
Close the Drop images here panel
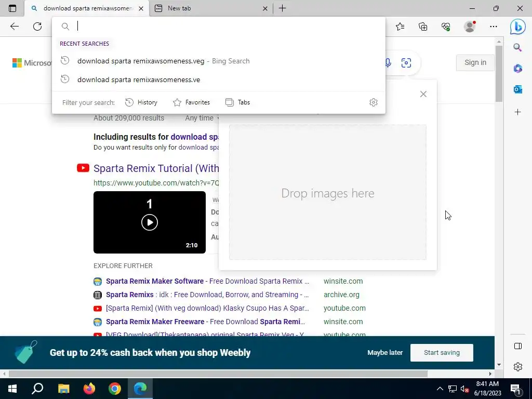point(423,94)
